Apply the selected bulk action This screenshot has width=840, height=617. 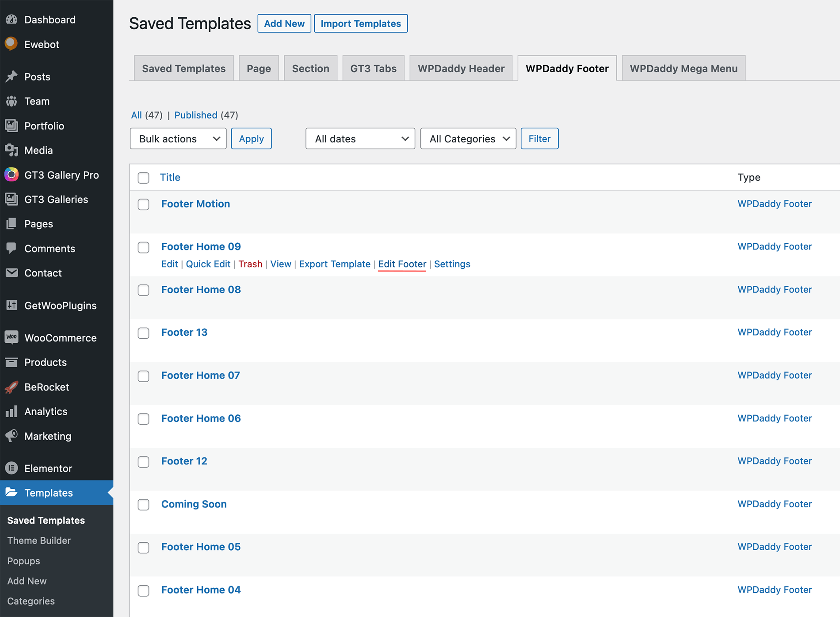(x=251, y=138)
